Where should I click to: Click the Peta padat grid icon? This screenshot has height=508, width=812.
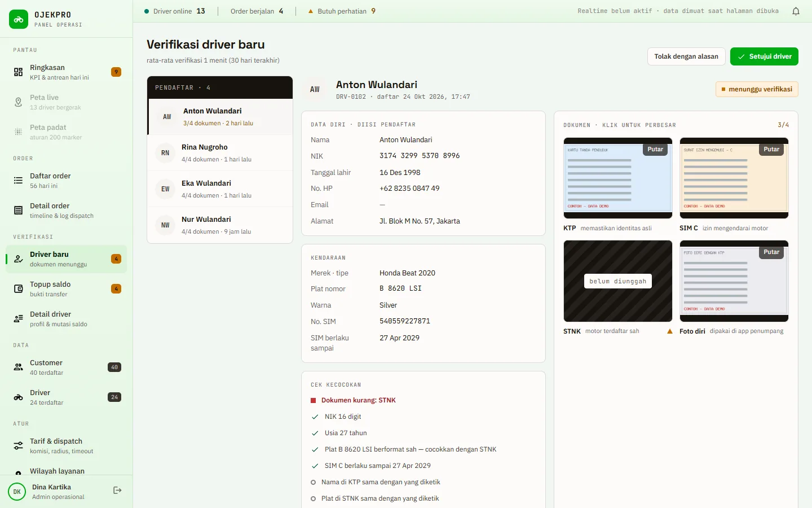point(19,132)
